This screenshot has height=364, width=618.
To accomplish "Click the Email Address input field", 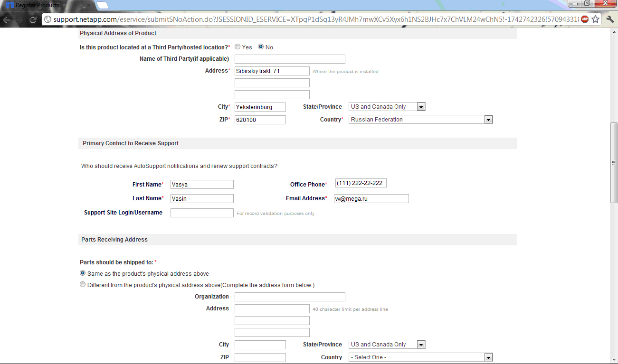I will pos(371,199).
